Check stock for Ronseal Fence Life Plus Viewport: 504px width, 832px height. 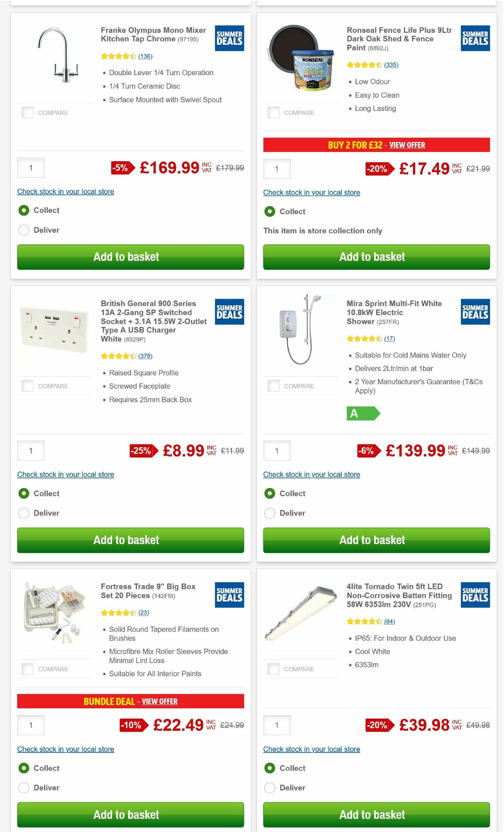(x=311, y=192)
